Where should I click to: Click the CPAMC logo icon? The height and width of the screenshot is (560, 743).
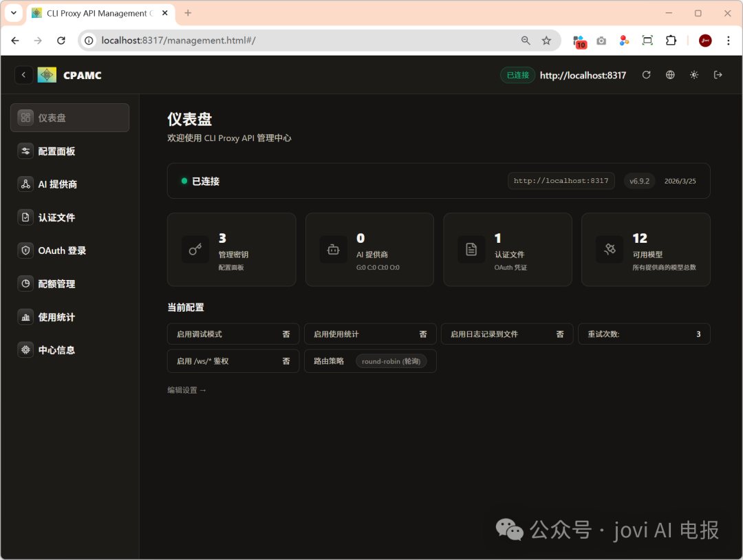(47, 75)
